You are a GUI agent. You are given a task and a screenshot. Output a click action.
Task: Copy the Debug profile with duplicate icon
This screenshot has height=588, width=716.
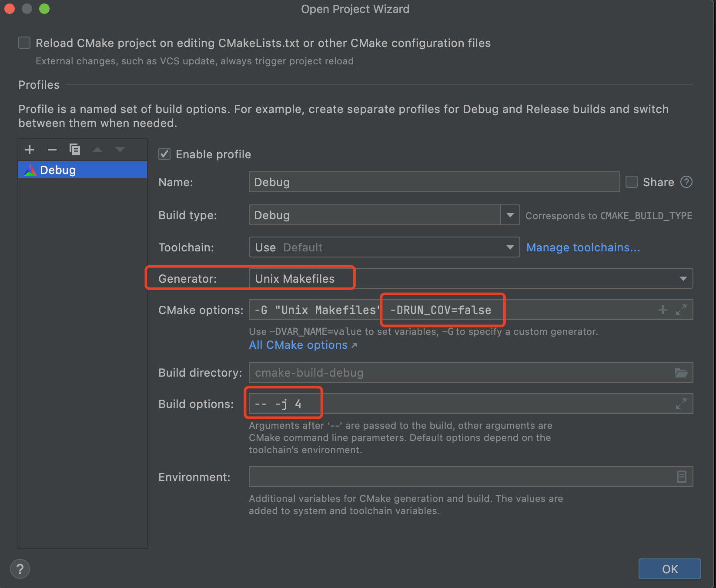[x=74, y=149]
